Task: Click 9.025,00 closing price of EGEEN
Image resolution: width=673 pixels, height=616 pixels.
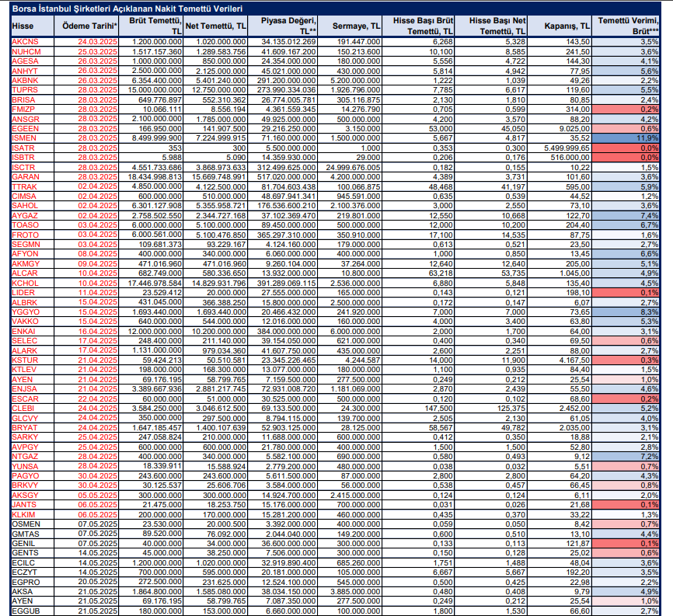Action: (574, 129)
